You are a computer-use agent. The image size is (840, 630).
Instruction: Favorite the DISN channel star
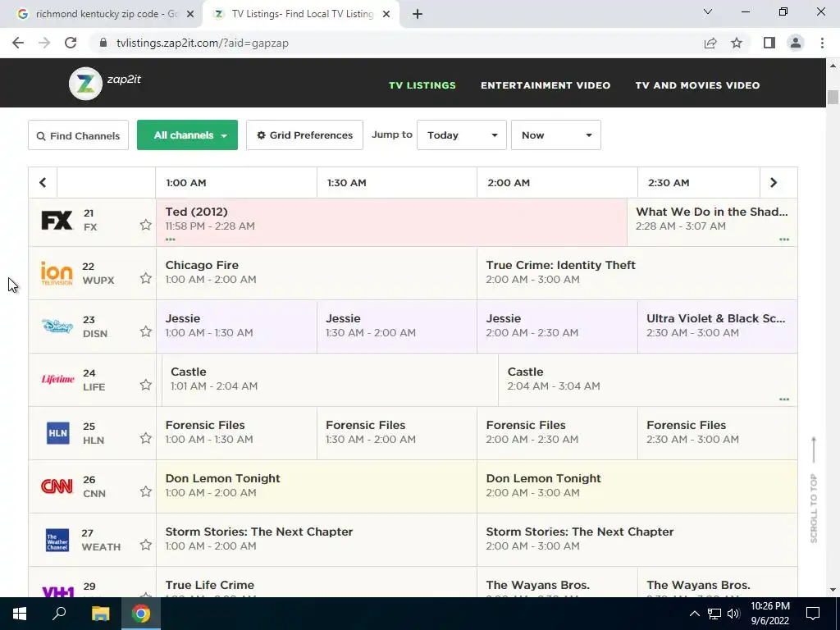coord(146,331)
